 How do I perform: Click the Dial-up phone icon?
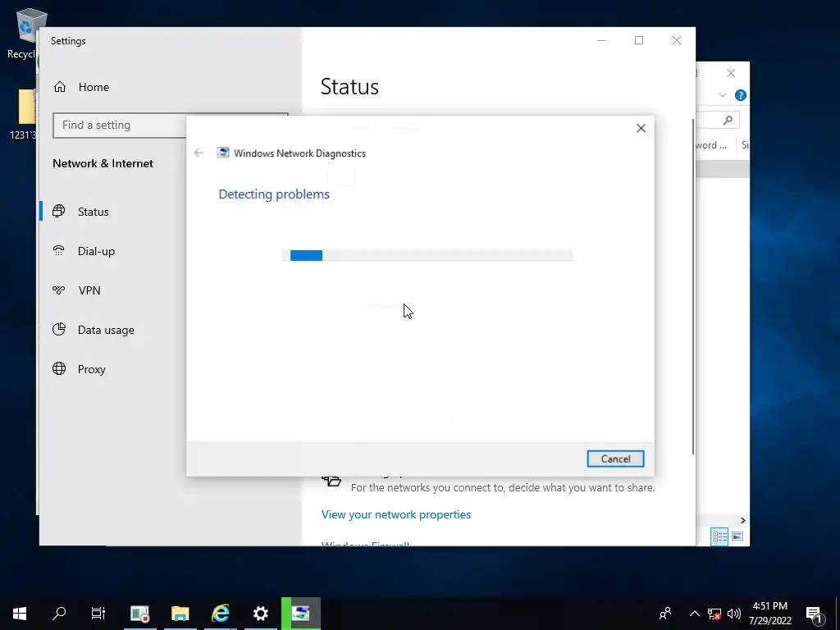point(59,250)
